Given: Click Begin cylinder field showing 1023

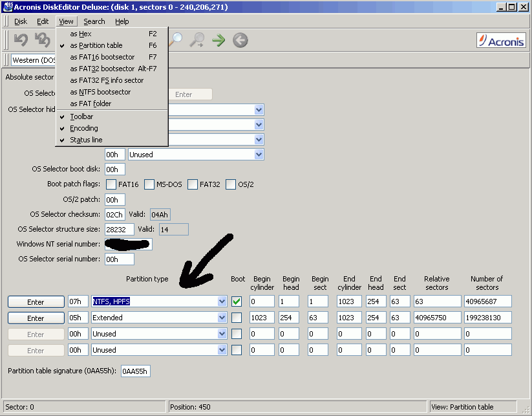Looking at the screenshot, I should click(x=262, y=318).
